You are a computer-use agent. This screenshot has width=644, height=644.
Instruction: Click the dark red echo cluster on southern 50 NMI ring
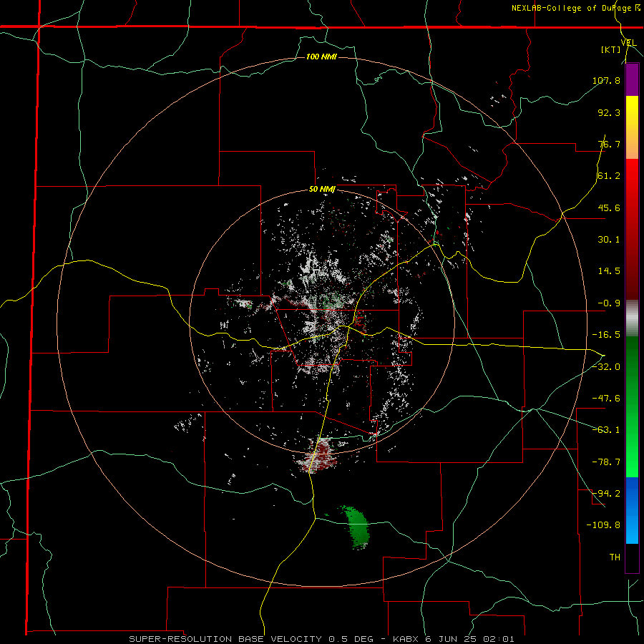coord(317,456)
